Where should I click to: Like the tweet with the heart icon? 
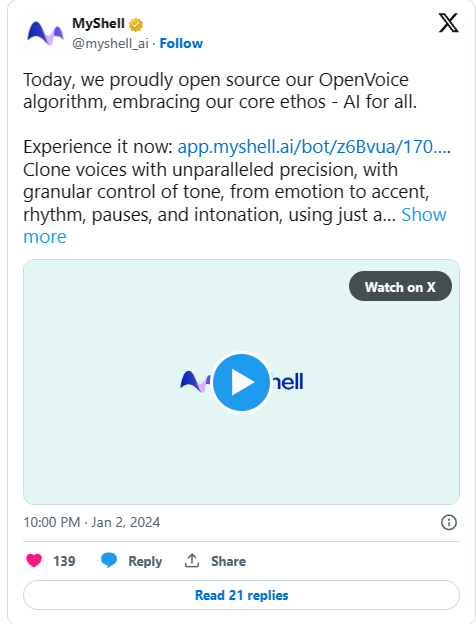click(34, 560)
